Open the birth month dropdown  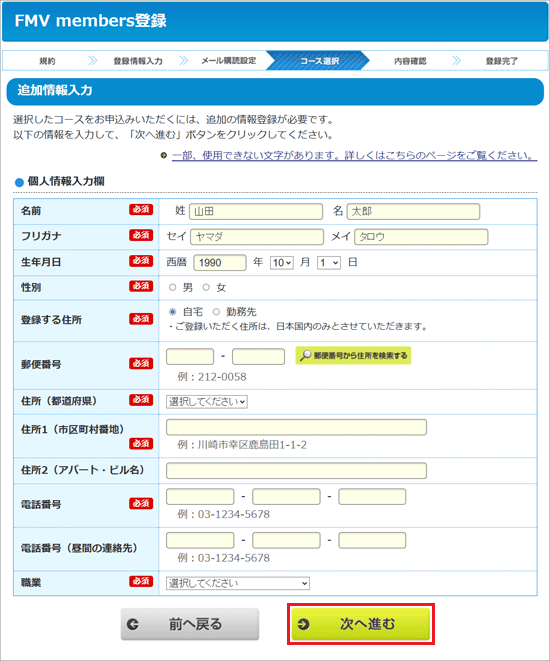coord(282,263)
